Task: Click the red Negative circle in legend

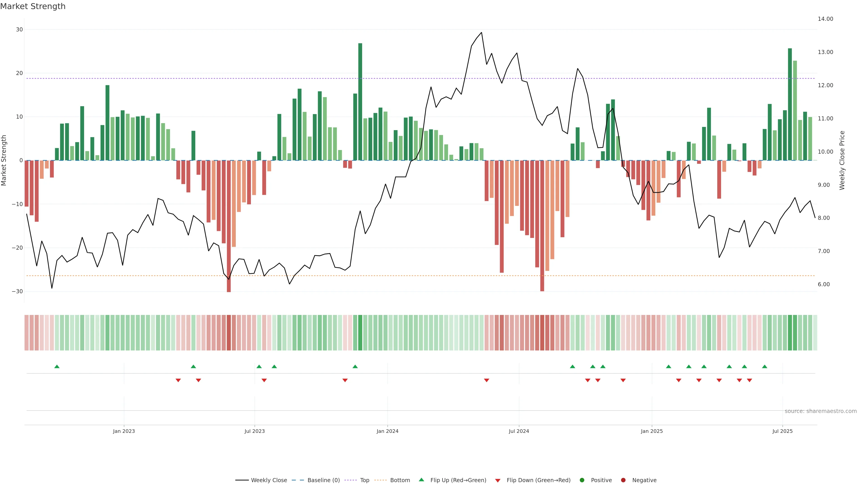Action: tap(623, 480)
